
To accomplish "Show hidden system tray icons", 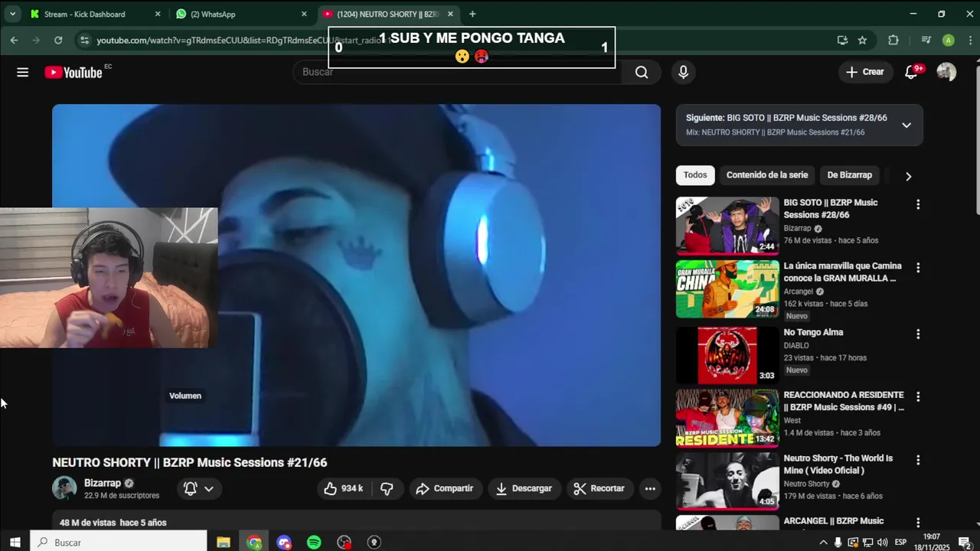I will point(824,542).
